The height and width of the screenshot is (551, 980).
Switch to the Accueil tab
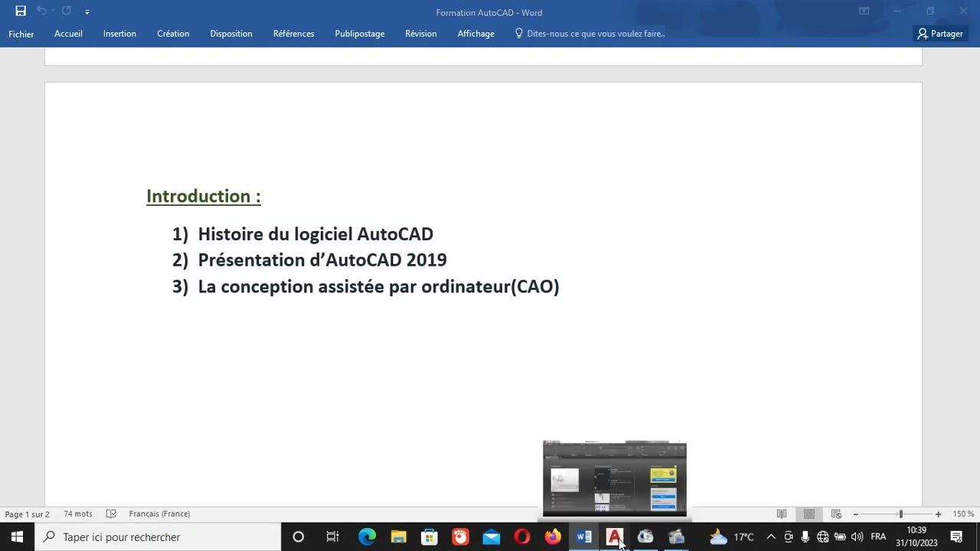[68, 34]
